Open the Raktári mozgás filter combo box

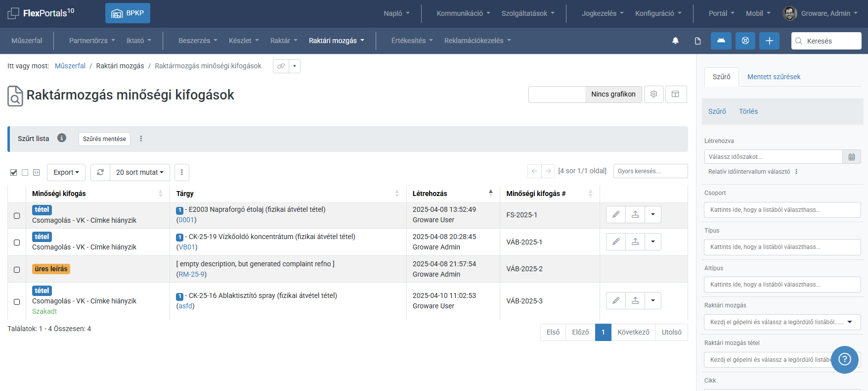click(x=782, y=322)
